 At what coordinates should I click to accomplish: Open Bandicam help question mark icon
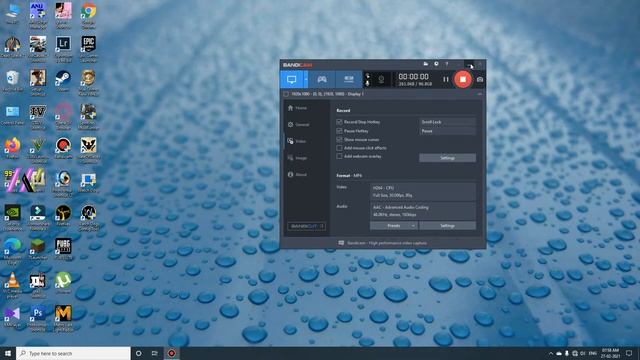tap(447, 64)
